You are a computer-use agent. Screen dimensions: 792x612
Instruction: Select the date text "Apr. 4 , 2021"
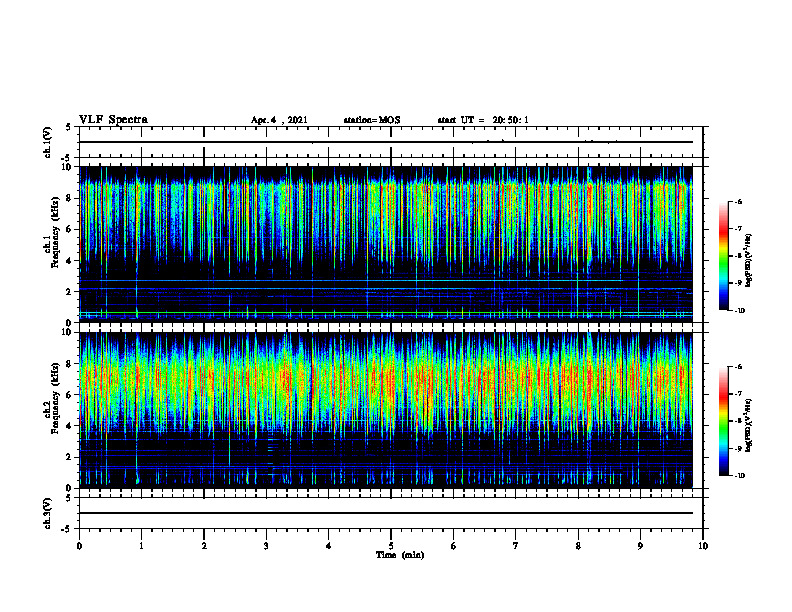click(x=279, y=120)
